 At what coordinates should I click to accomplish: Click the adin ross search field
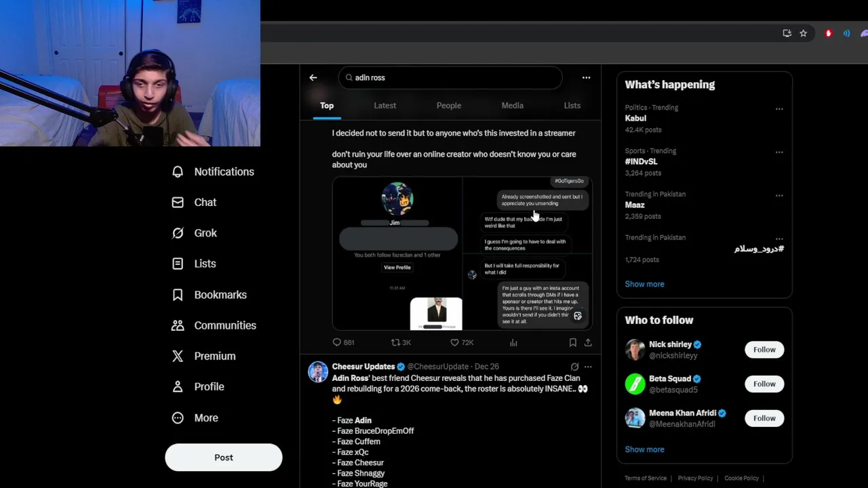click(x=450, y=77)
